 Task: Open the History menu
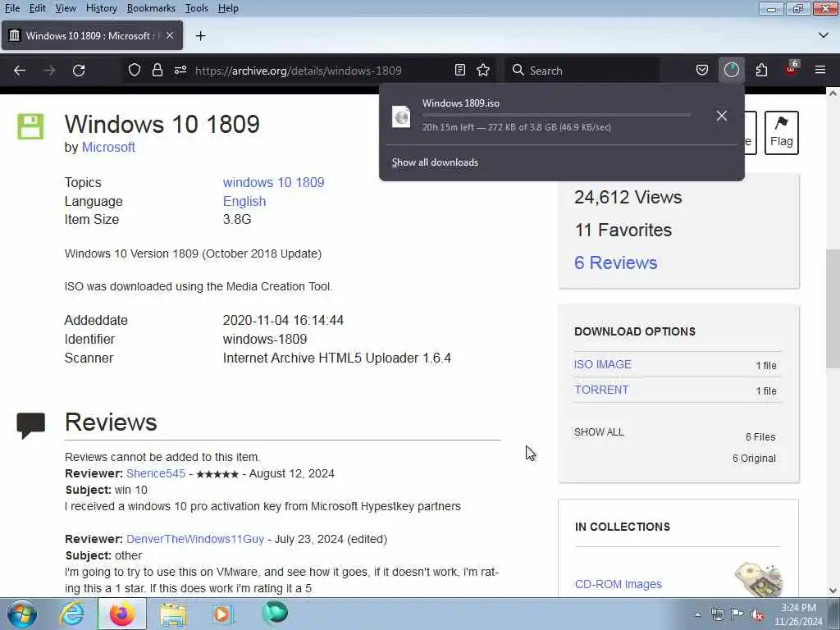[101, 8]
